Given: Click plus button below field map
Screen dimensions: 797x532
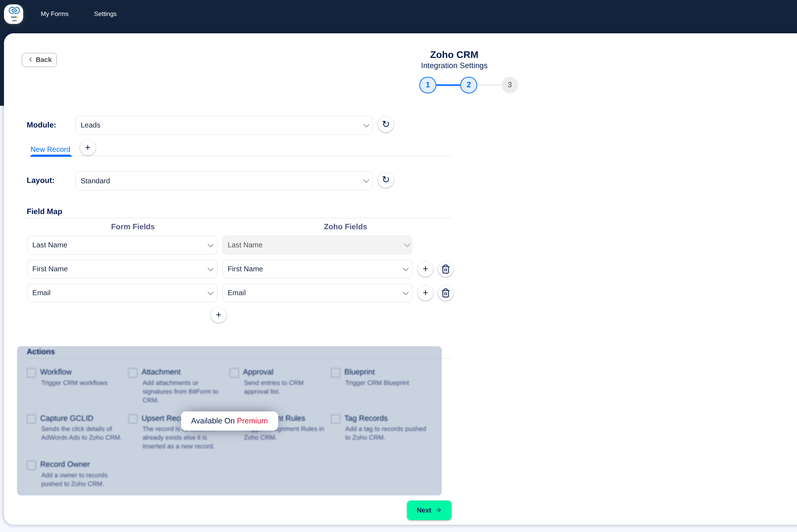Looking at the screenshot, I should pyautogui.click(x=218, y=315).
